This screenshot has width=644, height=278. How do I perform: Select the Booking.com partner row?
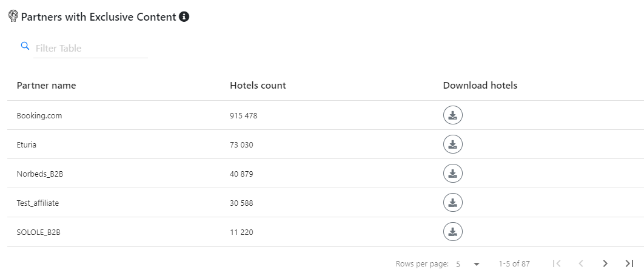coord(39,115)
